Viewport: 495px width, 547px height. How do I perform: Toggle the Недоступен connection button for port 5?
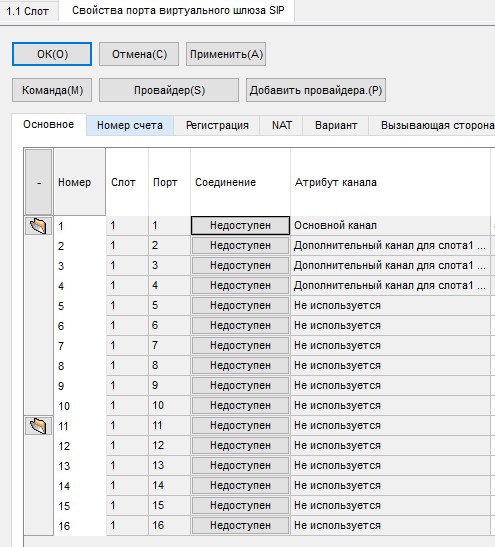[240, 305]
